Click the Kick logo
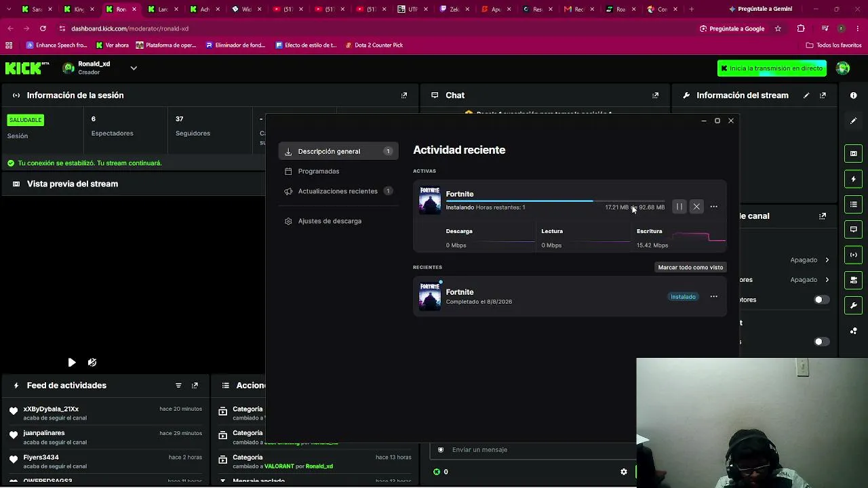 point(27,68)
